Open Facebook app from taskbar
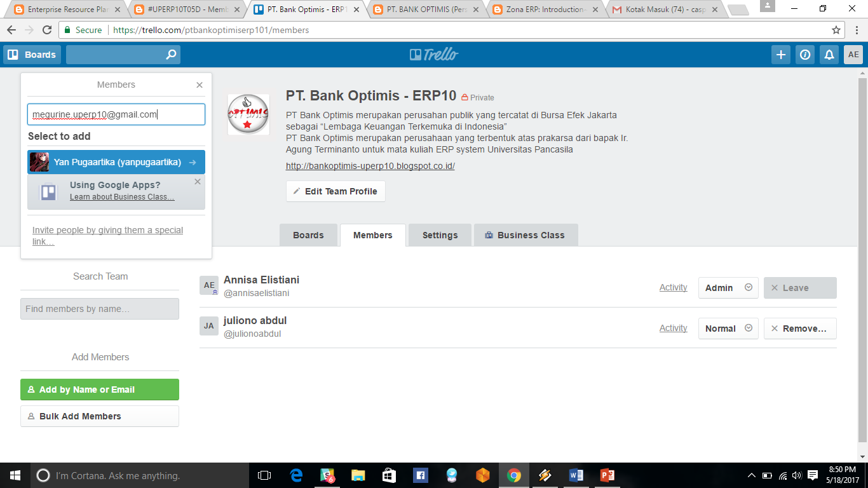The height and width of the screenshot is (488, 868). pos(420,475)
